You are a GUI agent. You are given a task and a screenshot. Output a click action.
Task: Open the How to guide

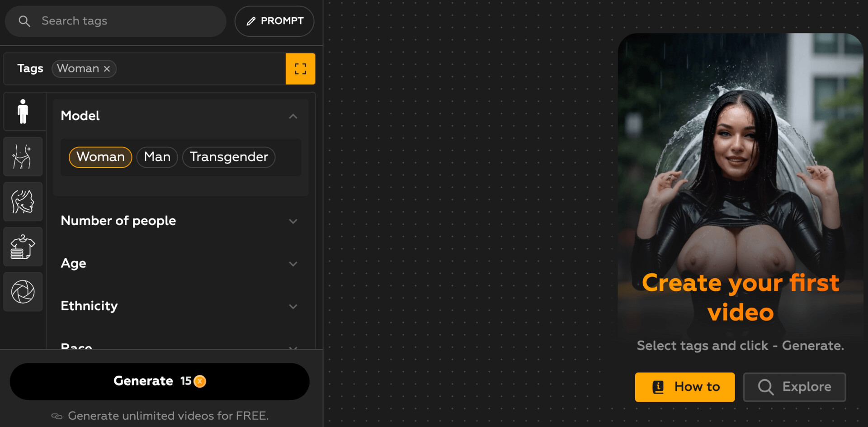tap(685, 387)
